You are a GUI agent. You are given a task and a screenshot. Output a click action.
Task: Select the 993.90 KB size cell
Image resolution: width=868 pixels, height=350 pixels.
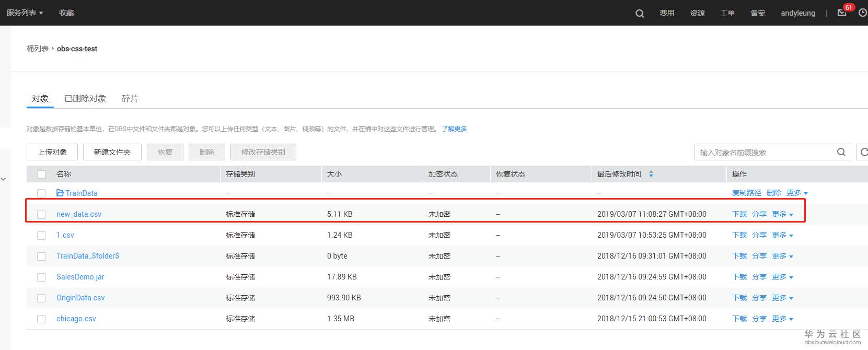(344, 298)
